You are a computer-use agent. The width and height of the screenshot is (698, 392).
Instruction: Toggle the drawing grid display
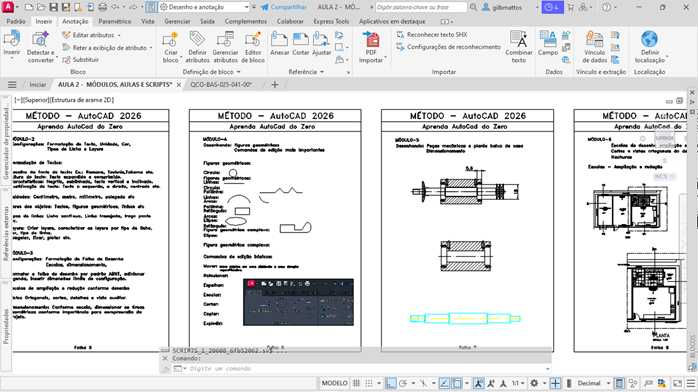tap(356, 383)
